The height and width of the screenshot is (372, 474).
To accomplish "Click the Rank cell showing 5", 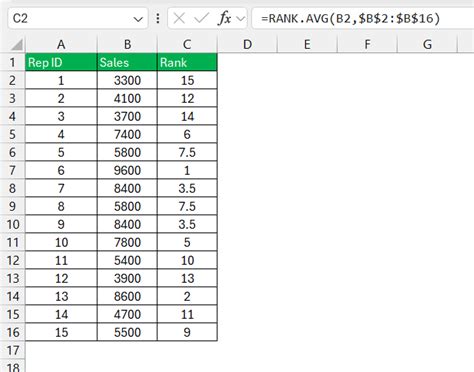I will [187, 242].
